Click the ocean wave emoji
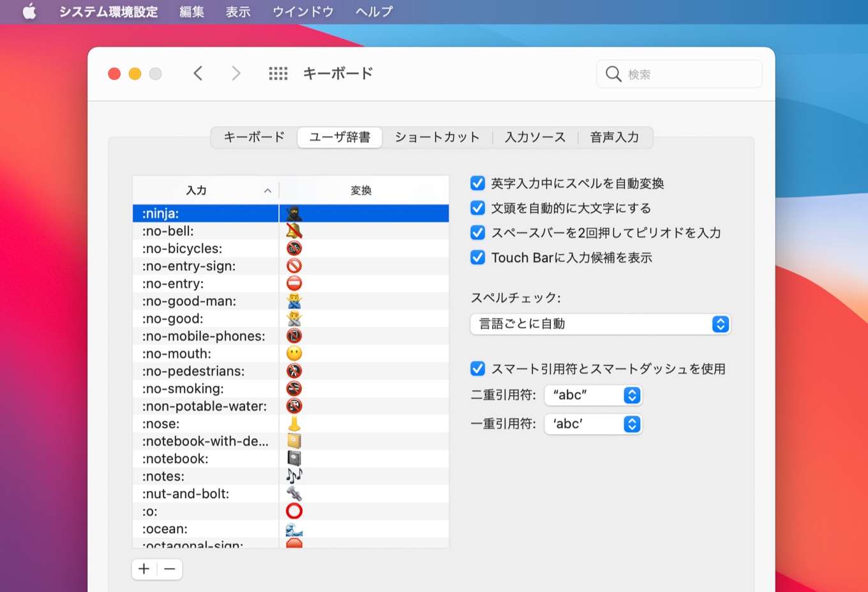This screenshot has width=868, height=592. click(294, 529)
